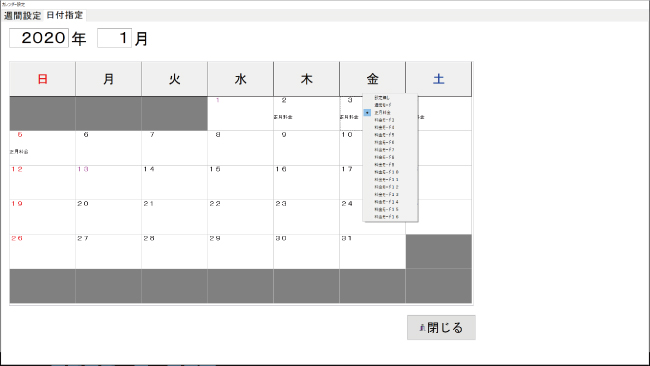Image resolution: width=650 pixels, height=366 pixels.
Task: Pick 料金モード4 from the menu
Action: (x=390, y=128)
